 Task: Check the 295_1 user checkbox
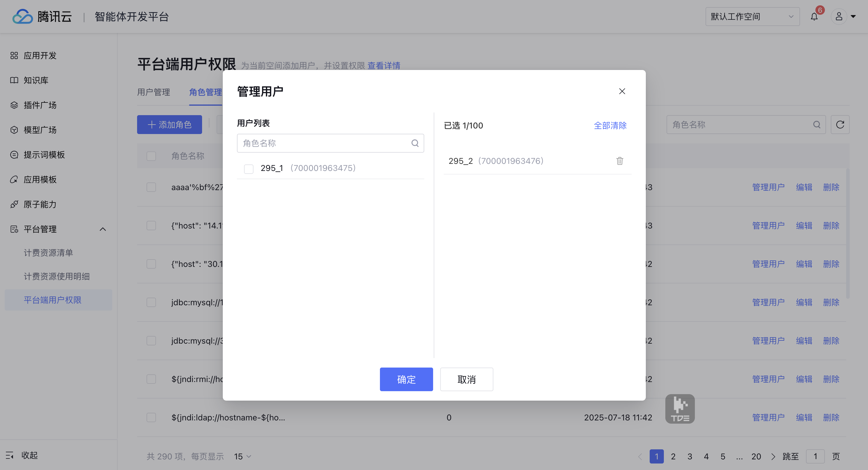[x=249, y=168]
